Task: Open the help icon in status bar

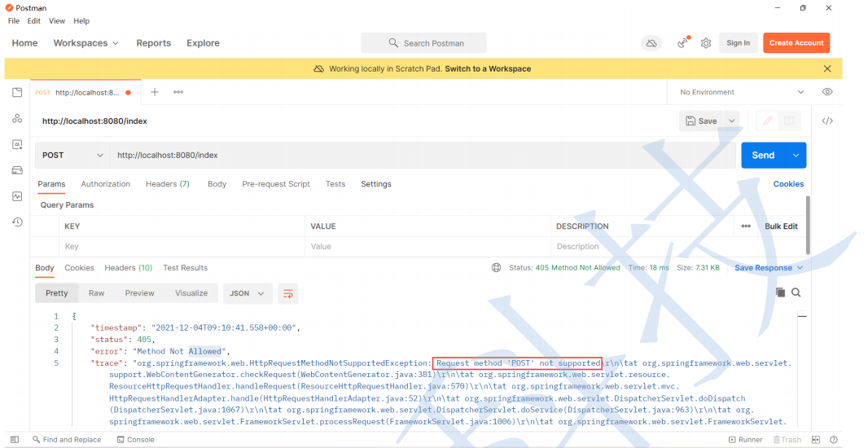Action: 834,440
